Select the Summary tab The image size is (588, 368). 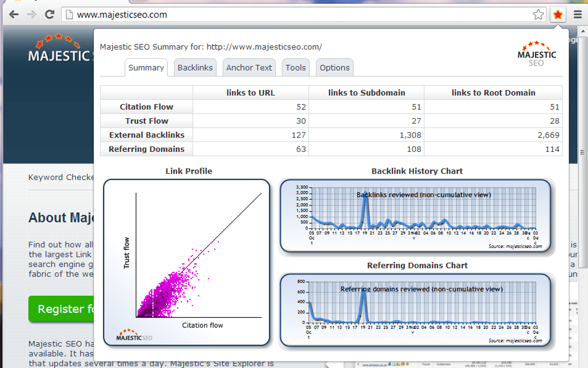(146, 68)
